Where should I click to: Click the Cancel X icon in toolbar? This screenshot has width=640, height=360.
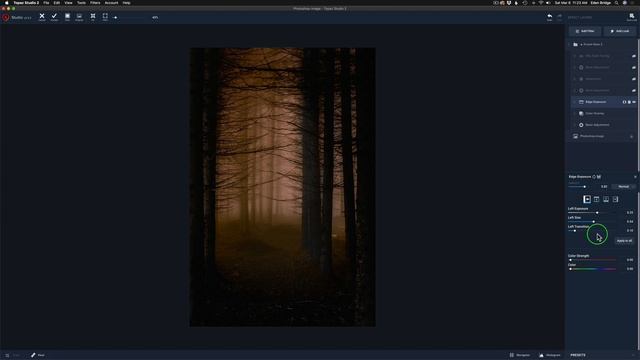(x=42, y=16)
